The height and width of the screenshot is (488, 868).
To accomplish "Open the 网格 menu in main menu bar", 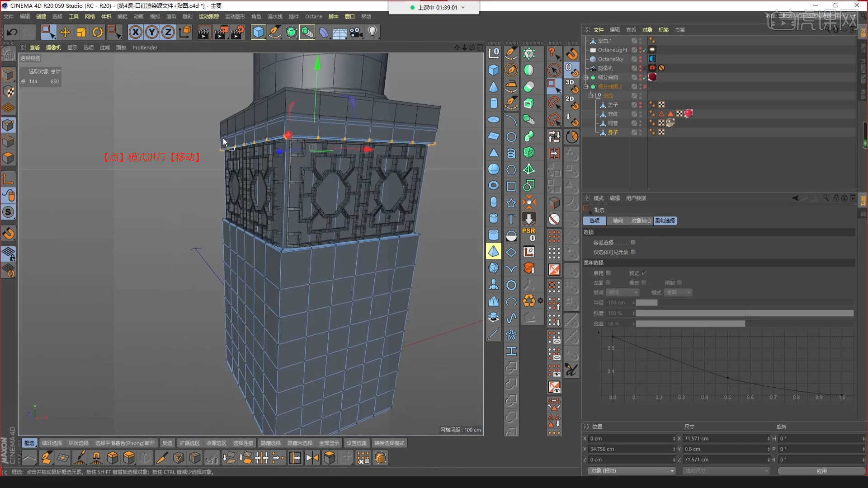I will click(x=90, y=16).
